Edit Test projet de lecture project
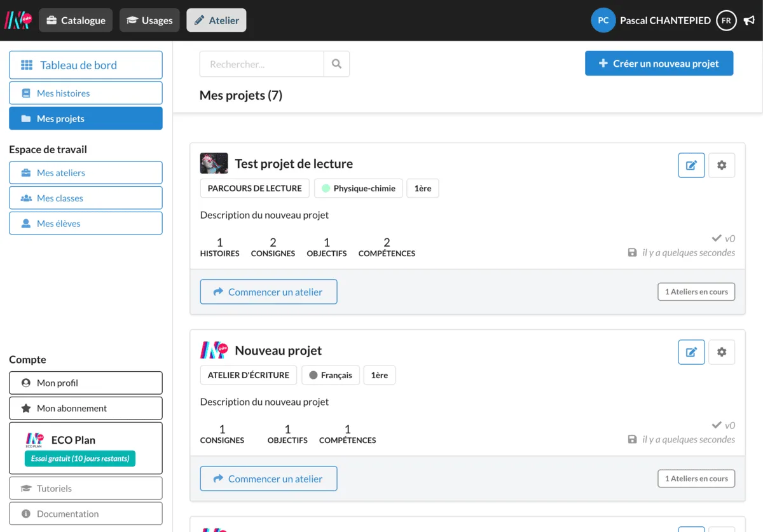The height and width of the screenshot is (532, 763). [692, 165]
